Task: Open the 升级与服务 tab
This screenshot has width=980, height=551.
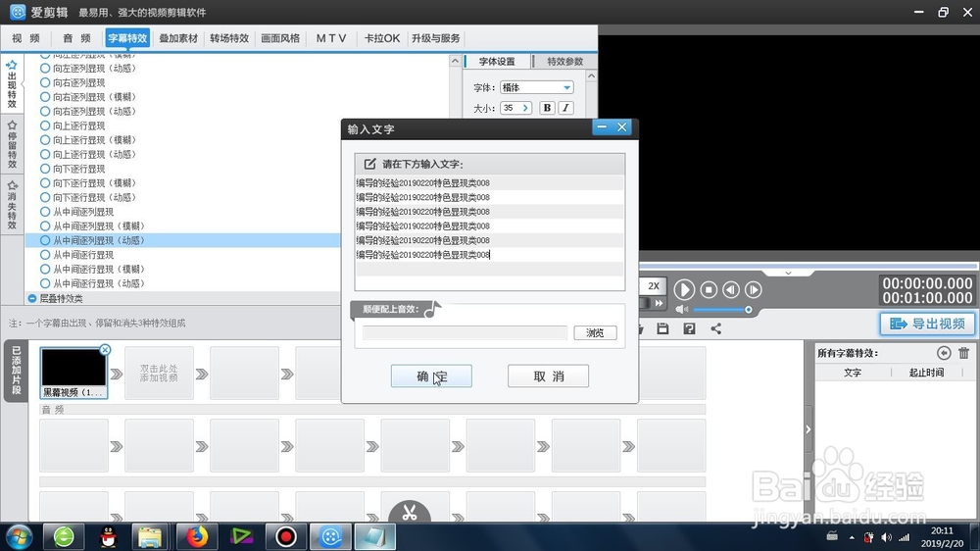Action: pos(436,38)
